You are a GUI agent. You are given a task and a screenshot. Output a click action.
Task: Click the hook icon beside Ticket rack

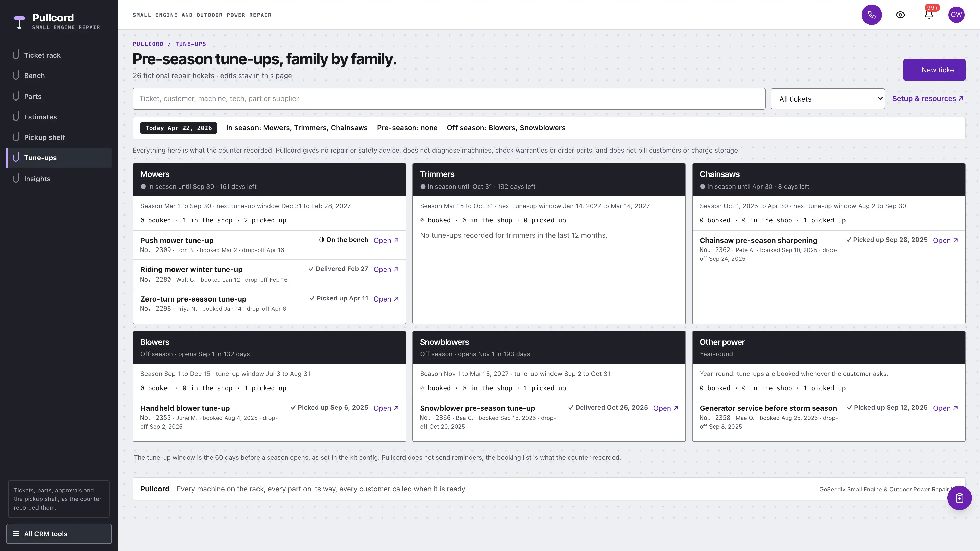(16, 55)
